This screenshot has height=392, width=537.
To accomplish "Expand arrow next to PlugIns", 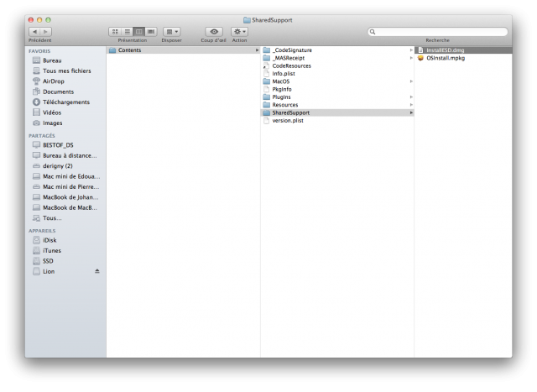I will [x=411, y=97].
